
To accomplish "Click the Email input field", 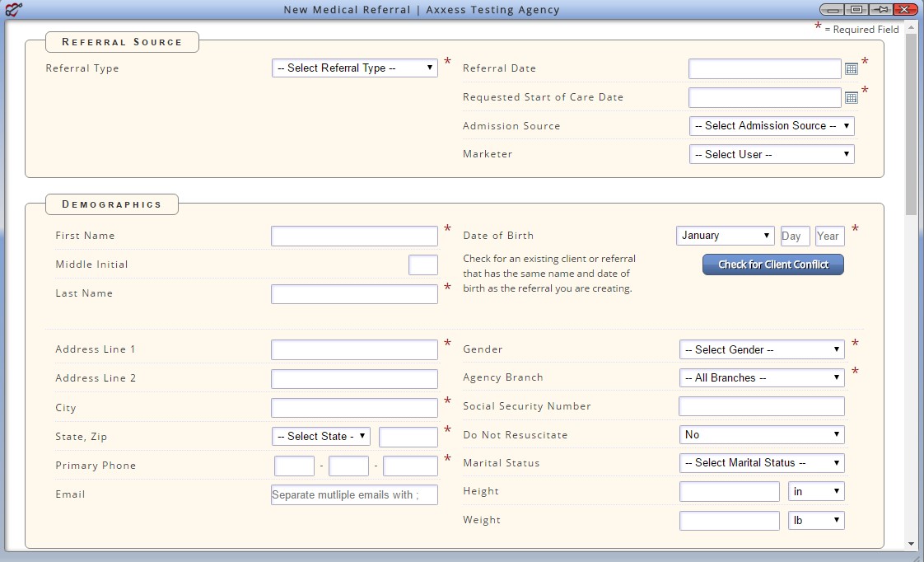I will (x=354, y=494).
